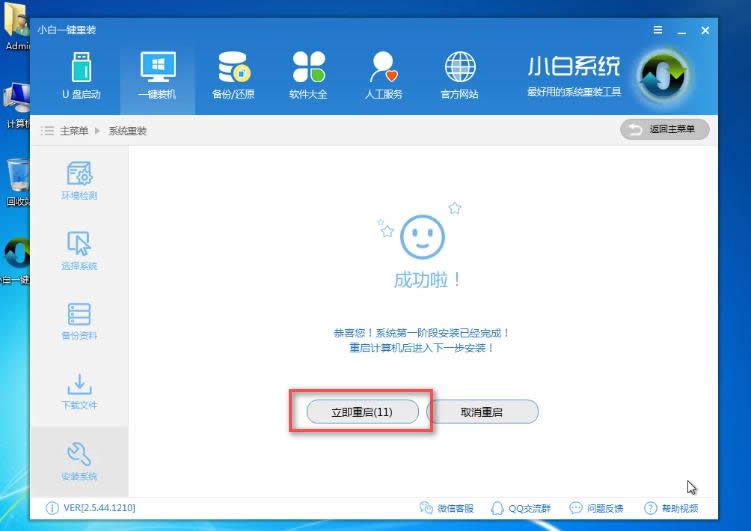This screenshot has height=531, width=751.
Task: Open 人工服务 support
Action: click(383, 76)
